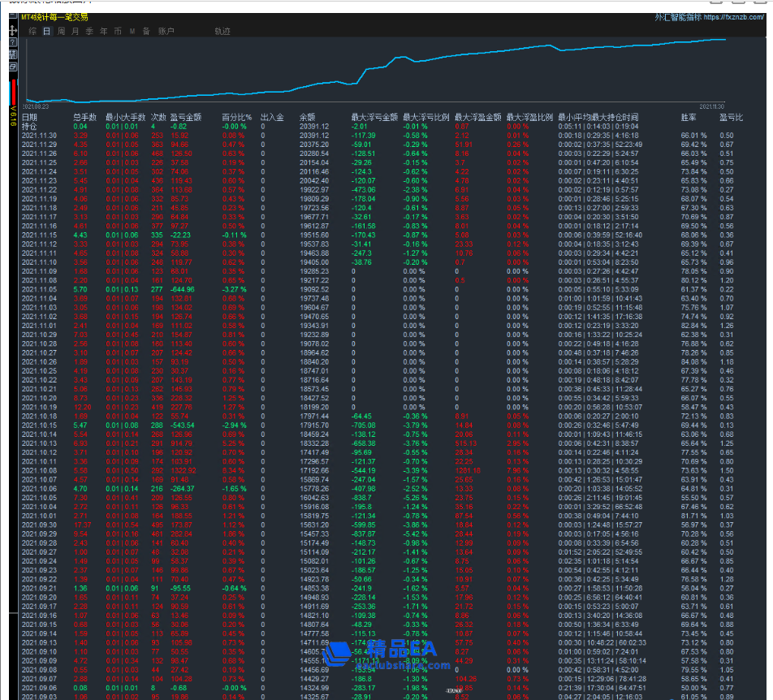
Task: Select the 年 yearly statistics tab
Action: [103, 31]
